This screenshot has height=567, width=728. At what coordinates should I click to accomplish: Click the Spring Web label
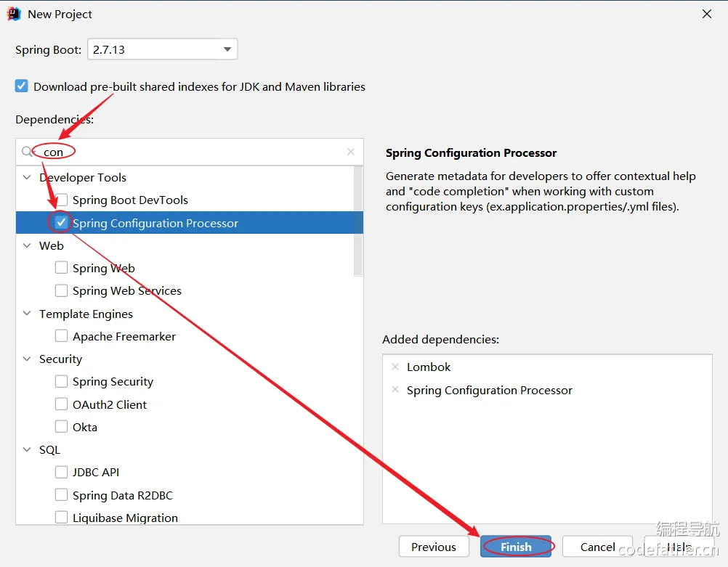point(104,268)
